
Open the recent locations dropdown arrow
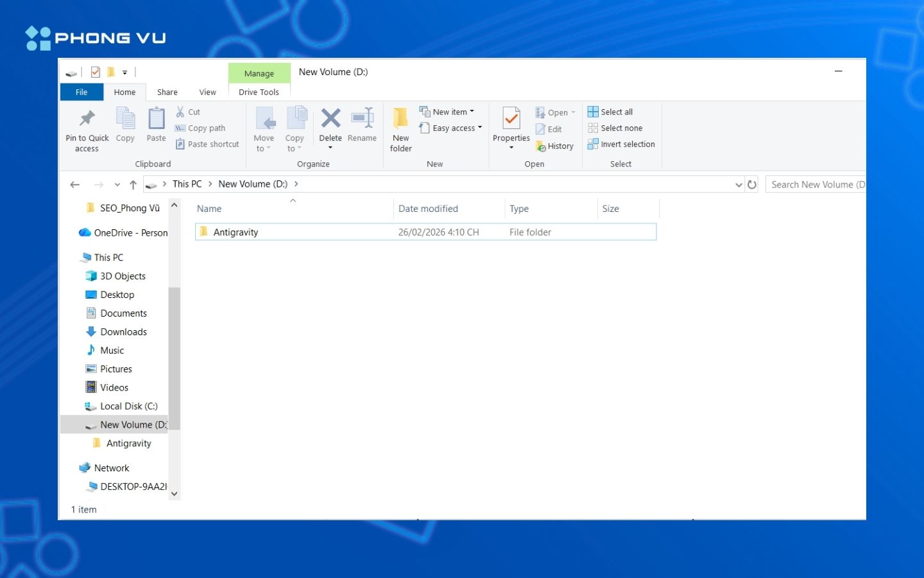click(x=117, y=185)
